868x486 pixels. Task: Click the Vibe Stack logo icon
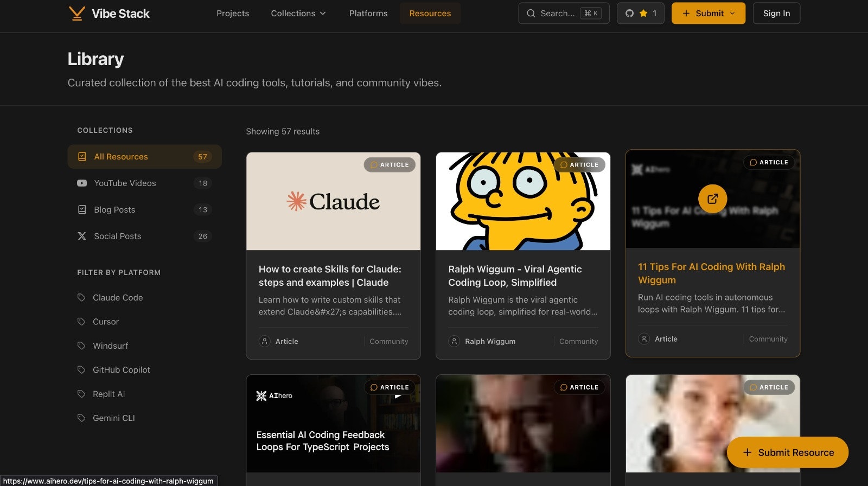76,14
